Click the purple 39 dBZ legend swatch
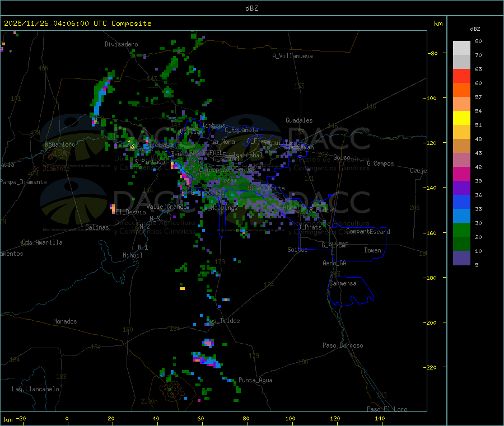504x426 pixels. click(x=461, y=188)
